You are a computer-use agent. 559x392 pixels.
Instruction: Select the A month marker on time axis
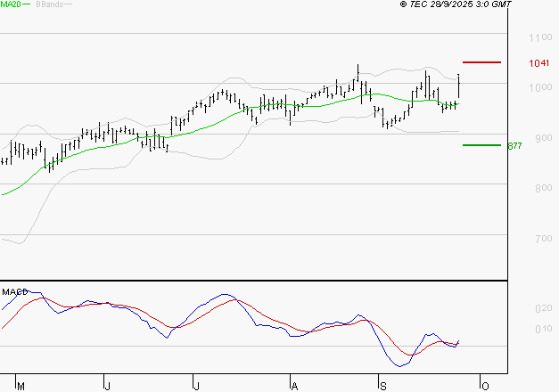click(293, 386)
